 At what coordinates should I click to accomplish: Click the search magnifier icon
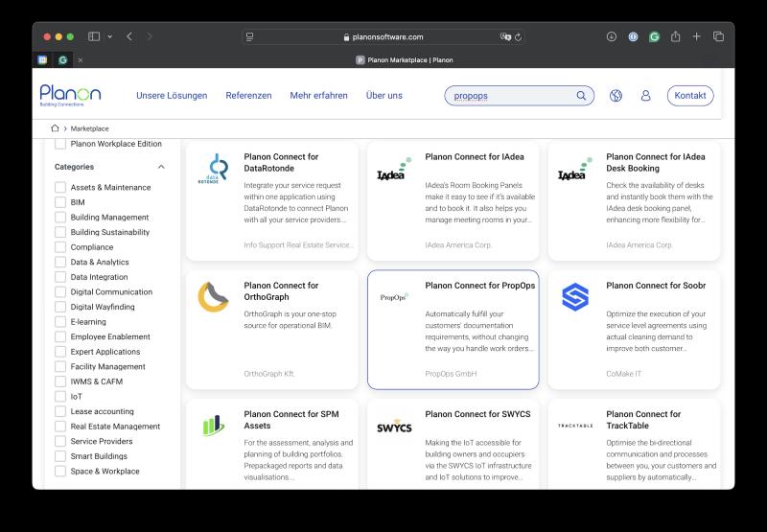[x=581, y=96]
